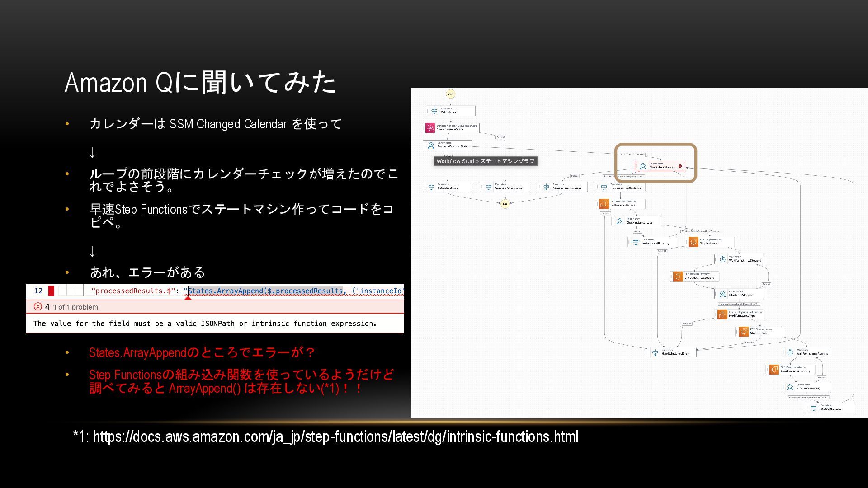The width and height of the screenshot is (868, 488).
Task: Click the EC2 ModifyInstanceType task icon
Action: click(722, 314)
